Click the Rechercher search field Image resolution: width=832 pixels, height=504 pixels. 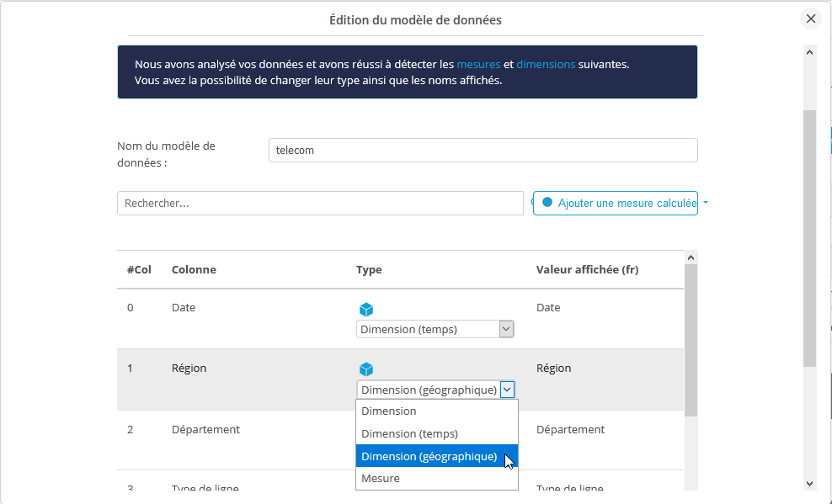pos(320,203)
